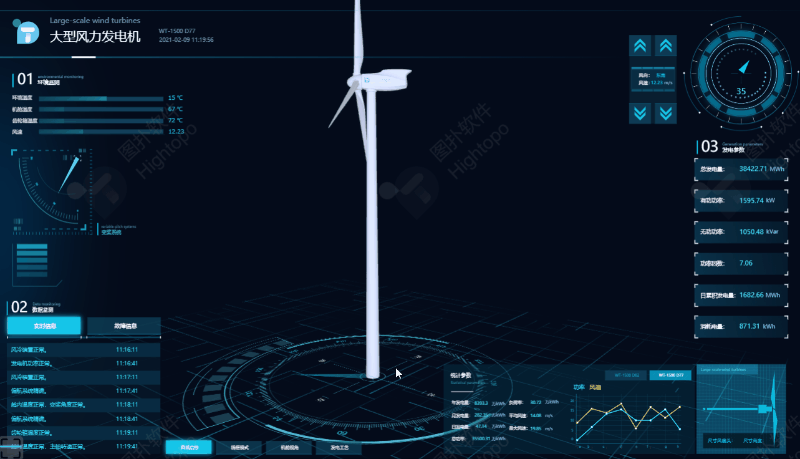The height and width of the screenshot is (459, 800).
Task: Click the second button in bottom view bar
Action: 238,447
